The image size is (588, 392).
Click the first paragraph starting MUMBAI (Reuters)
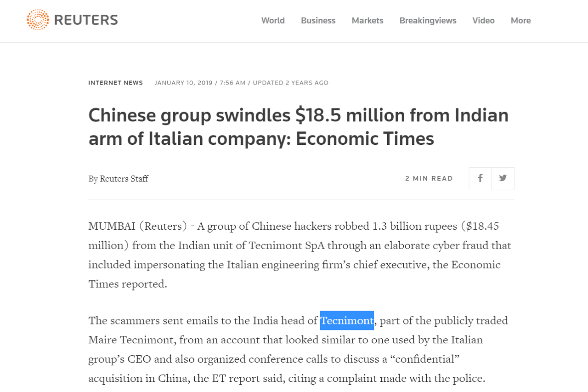300,255
